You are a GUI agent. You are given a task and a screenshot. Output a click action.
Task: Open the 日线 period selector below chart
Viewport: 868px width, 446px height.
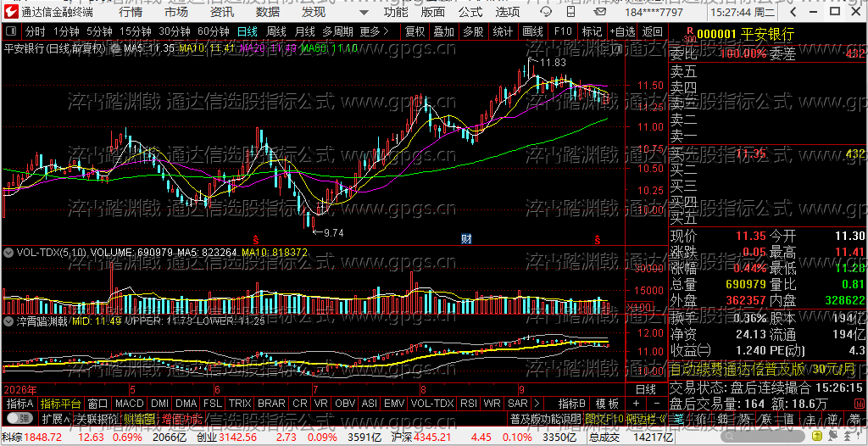645,389
